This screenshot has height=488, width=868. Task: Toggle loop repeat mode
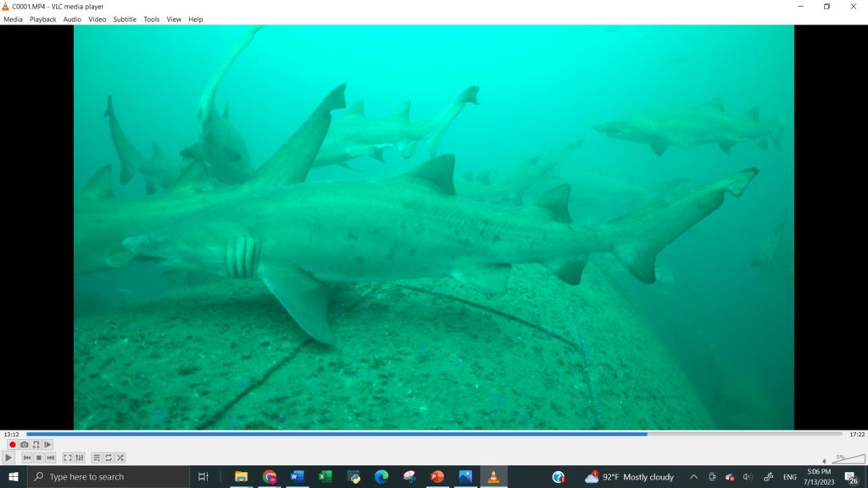[x=108, y=457]
